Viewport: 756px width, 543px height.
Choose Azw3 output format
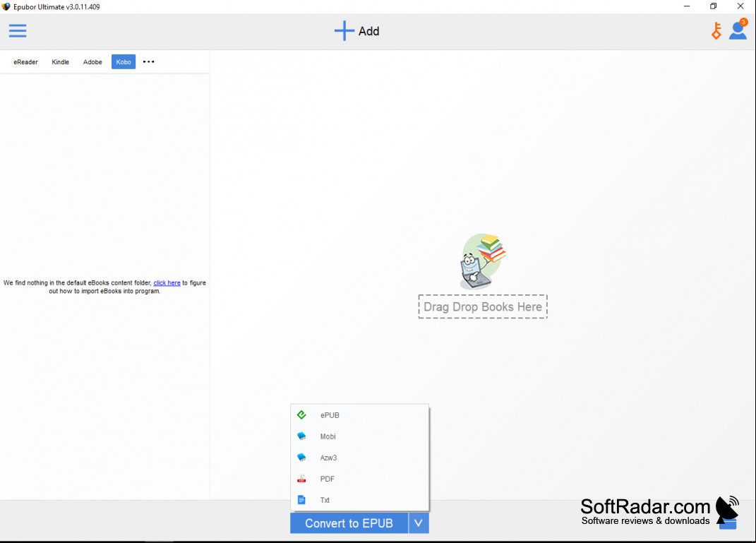pos(360,458)
